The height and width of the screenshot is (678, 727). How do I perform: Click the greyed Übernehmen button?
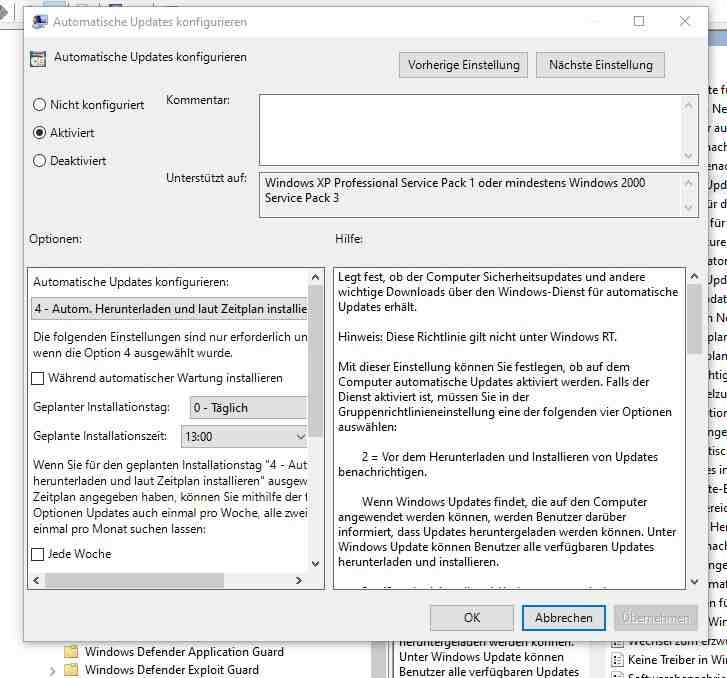pyautogui.click(x=656, y=618)
